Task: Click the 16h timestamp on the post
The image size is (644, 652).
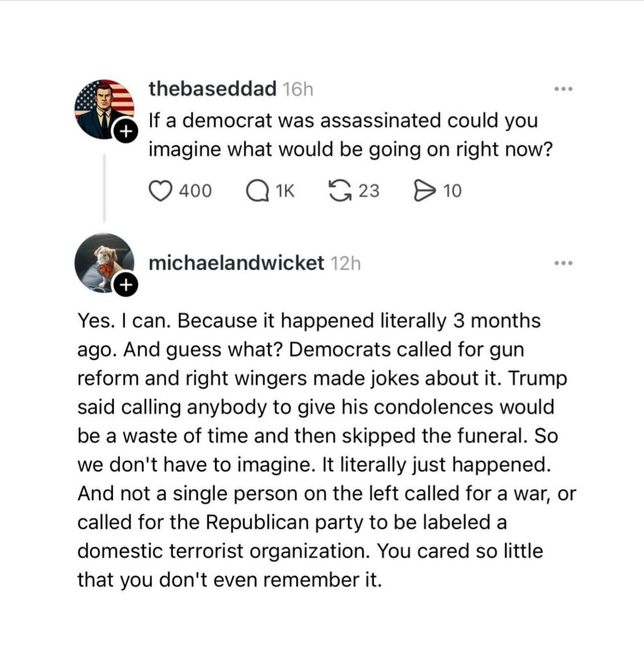Action: pos(298,89)
